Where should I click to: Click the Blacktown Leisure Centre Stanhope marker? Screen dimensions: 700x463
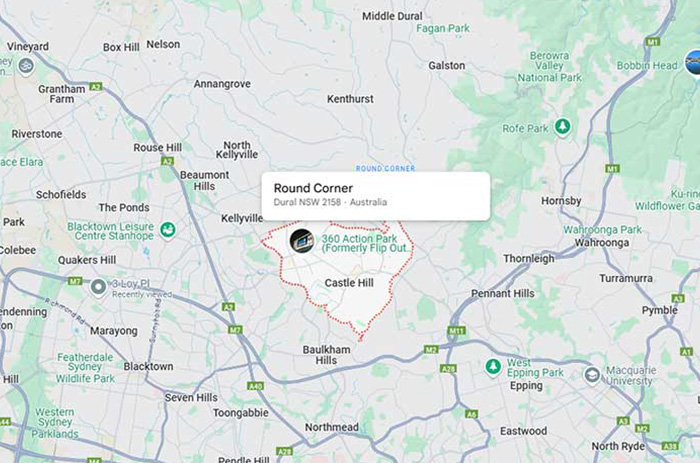(x=168, y=230)
